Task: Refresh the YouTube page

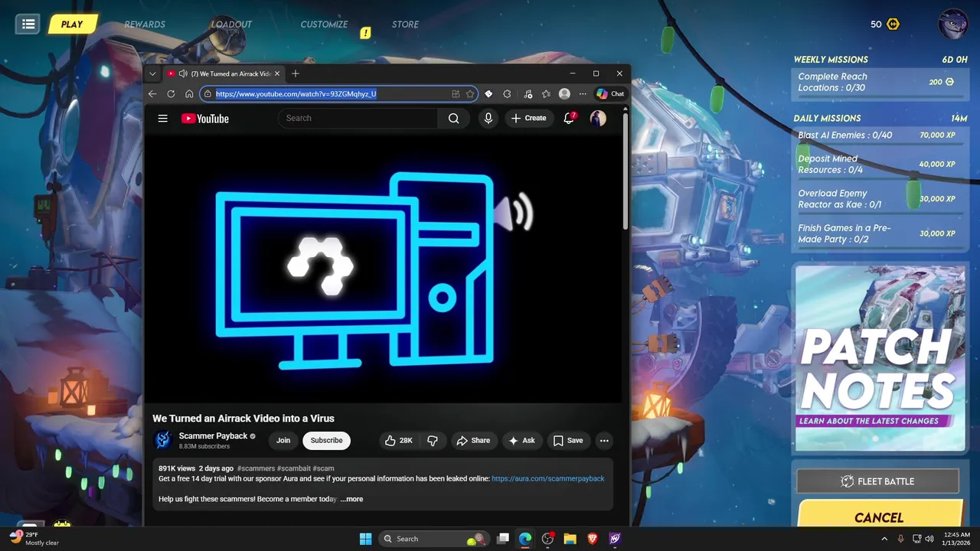Action: 171,94
